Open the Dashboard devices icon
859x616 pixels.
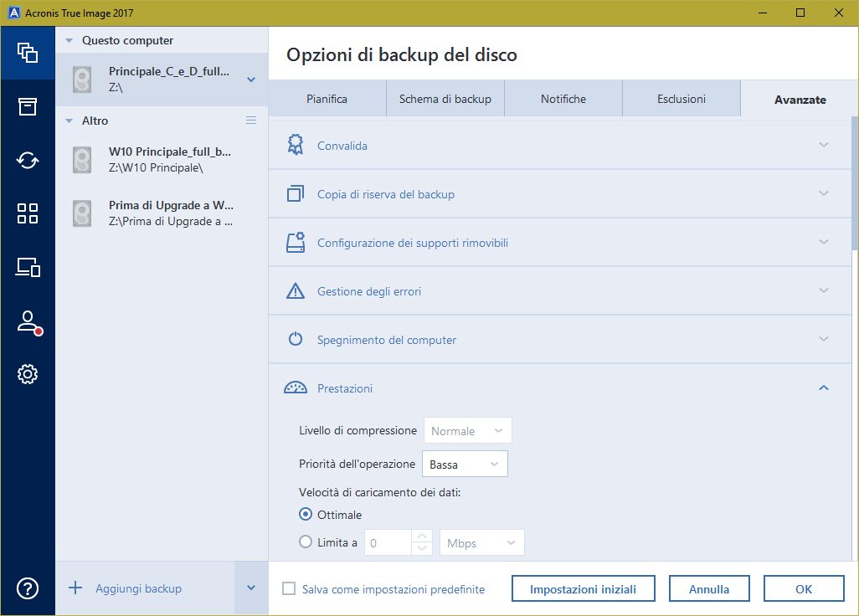click(28, 267)
